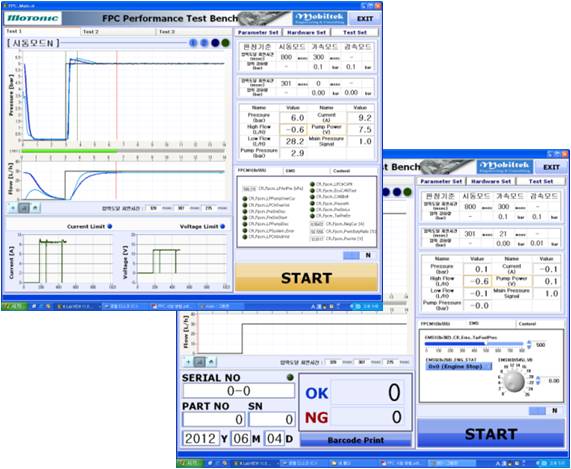Toggle the blue N mode switch above orange START
This screenshot has height=469, width=571.
point(351,256)
